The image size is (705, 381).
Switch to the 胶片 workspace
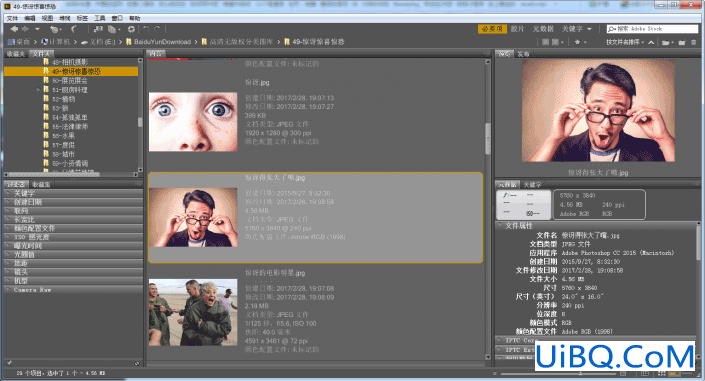pos(518,29)
